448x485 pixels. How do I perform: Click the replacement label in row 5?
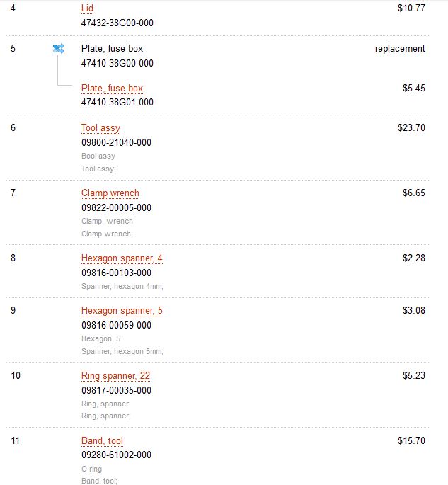coord(400,49)
